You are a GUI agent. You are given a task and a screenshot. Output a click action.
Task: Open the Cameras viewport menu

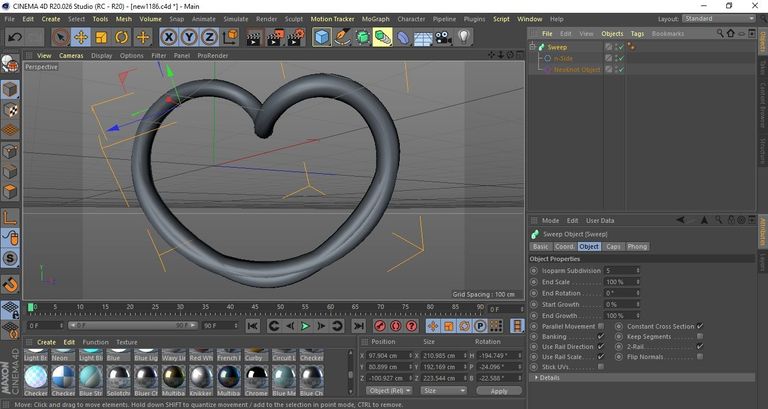71,56
